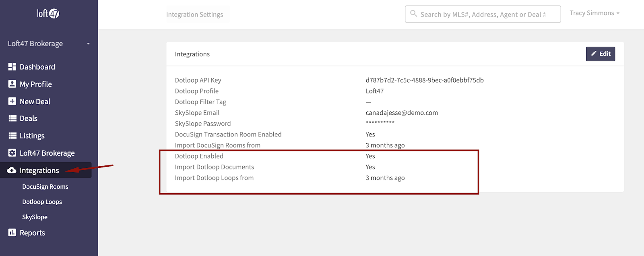Focus the MLS#, Address search field

(x=483, y=14)
